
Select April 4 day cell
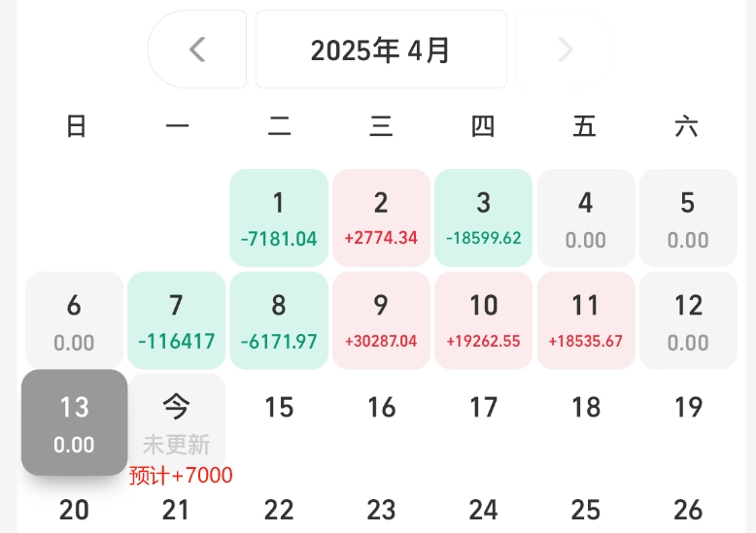point(586,217)
